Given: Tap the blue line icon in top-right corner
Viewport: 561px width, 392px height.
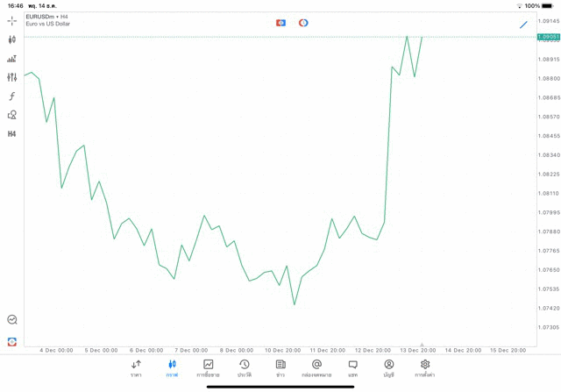Looking at the screenshot, I should tap(523, 25).
